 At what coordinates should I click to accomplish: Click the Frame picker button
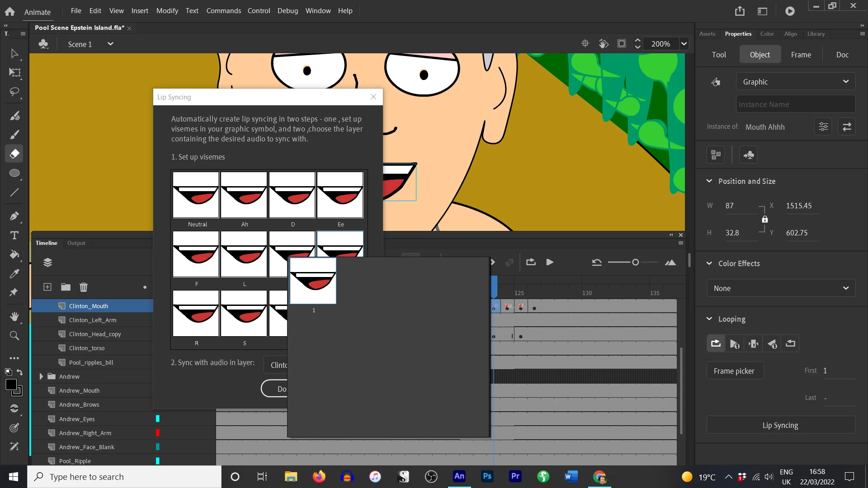tap(734, 371)
